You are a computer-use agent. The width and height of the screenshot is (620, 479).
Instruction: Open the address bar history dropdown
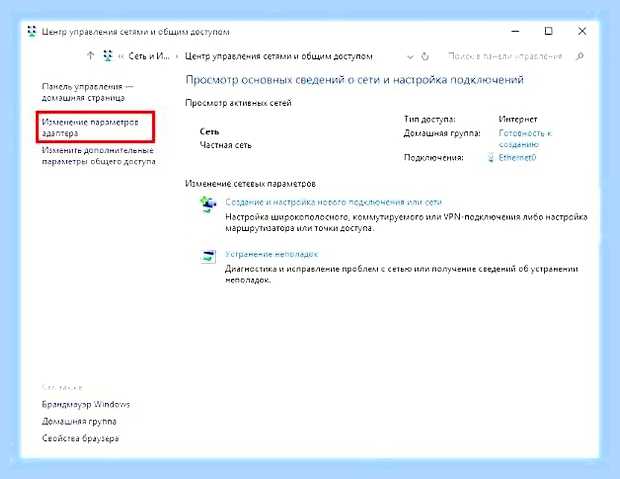click(410, 57)
